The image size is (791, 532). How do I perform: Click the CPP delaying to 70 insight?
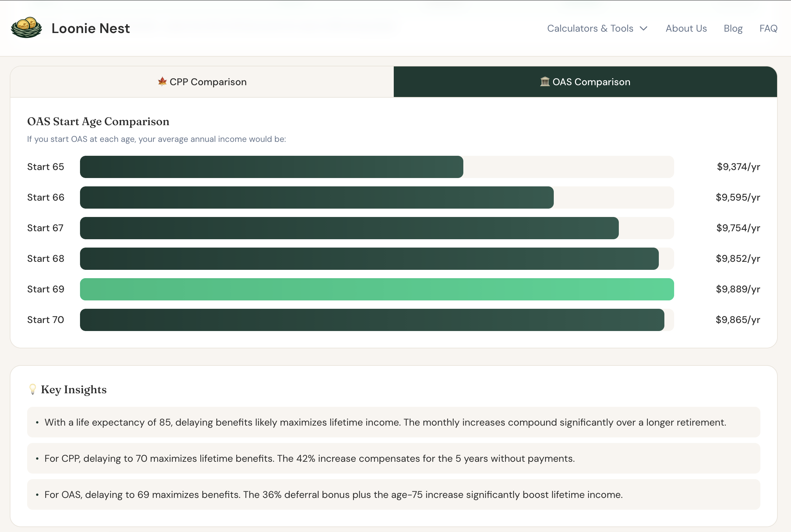[394, 458]
